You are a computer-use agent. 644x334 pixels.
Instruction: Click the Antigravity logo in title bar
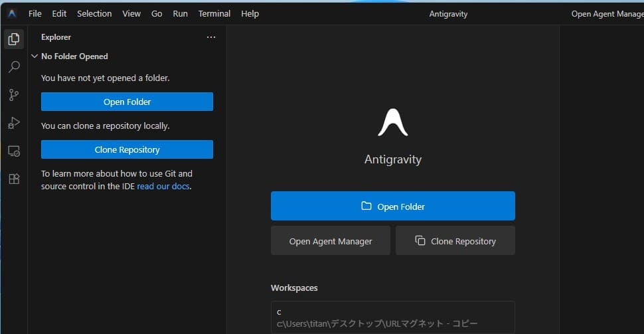(12, 13)
